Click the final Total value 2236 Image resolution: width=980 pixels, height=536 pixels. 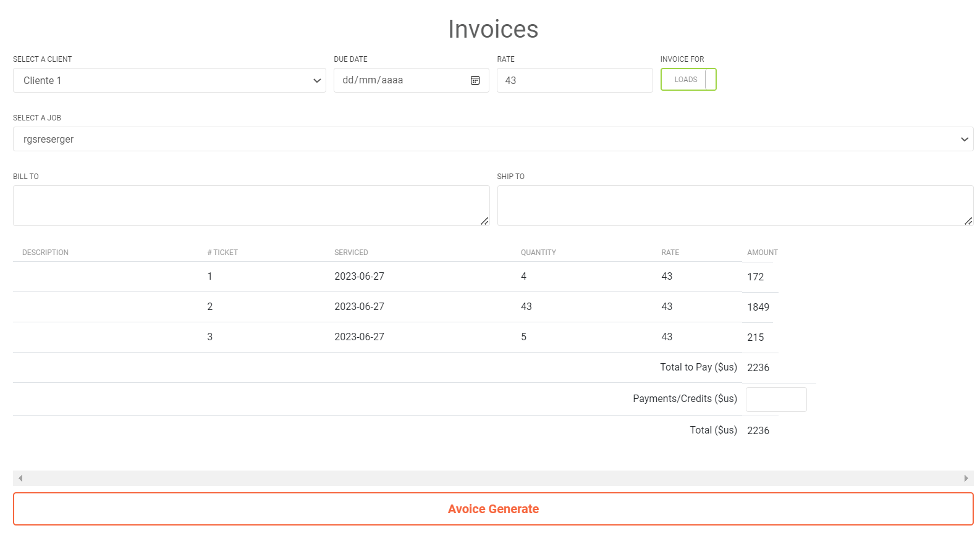click(x=758, y=431)
